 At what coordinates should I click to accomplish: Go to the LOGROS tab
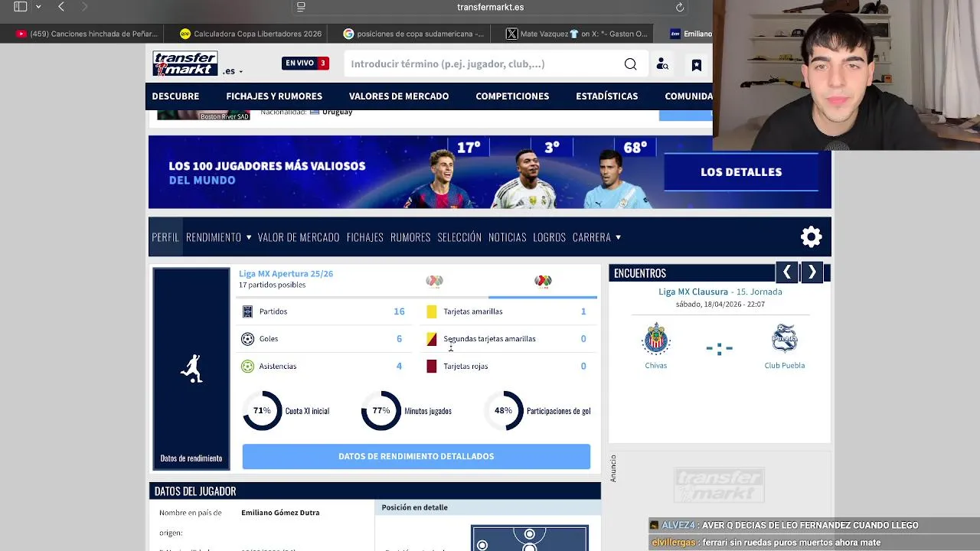click(549, 237)
